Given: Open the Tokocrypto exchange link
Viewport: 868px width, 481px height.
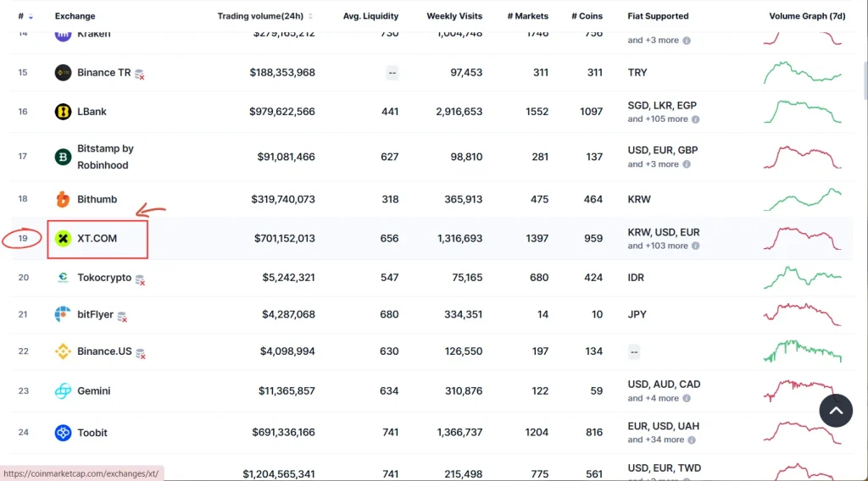Looking at the screenshot, I should click(104, 278).
